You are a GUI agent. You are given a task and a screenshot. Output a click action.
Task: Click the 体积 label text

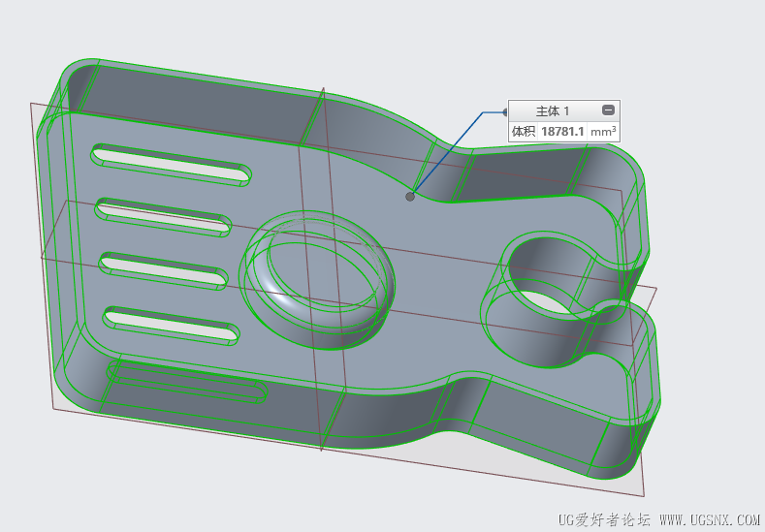tap(523, 131)
